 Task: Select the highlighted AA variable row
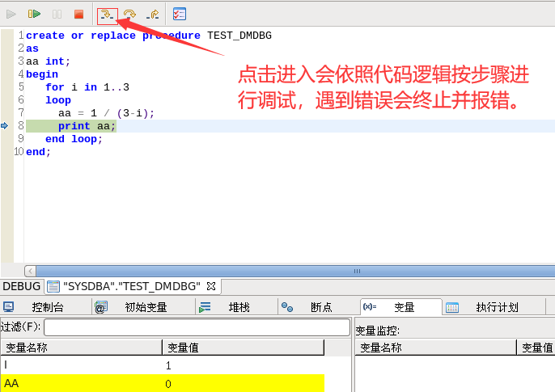pyautogui.click(x=163, y=384)
